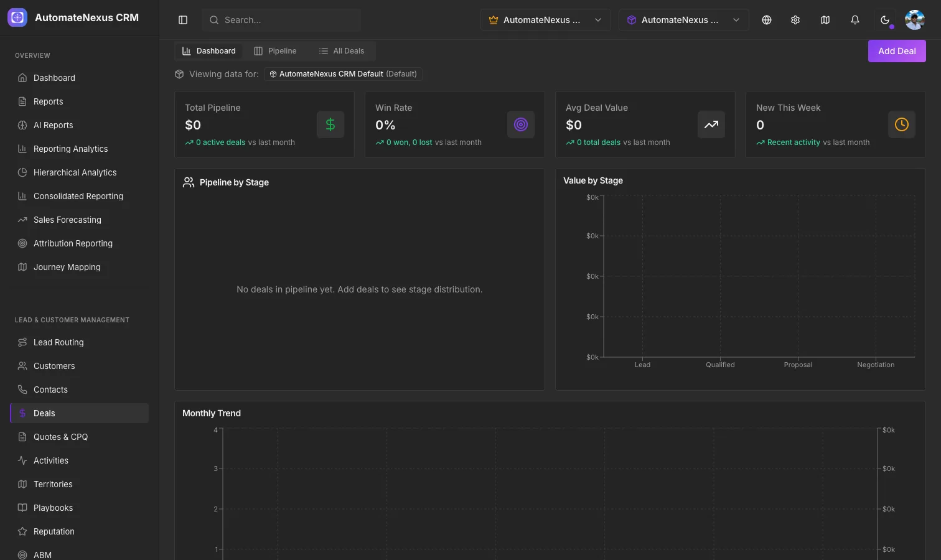Open Playbooks in sidebar
This screenshot has height=560, width=941.
click(80, 508)
